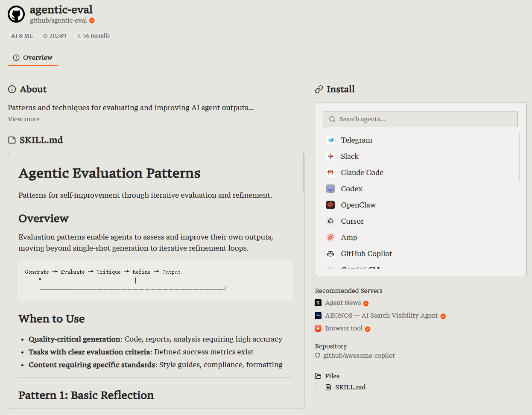
Task: Select the GitHub Copilot icon
Action: [330, 254]
